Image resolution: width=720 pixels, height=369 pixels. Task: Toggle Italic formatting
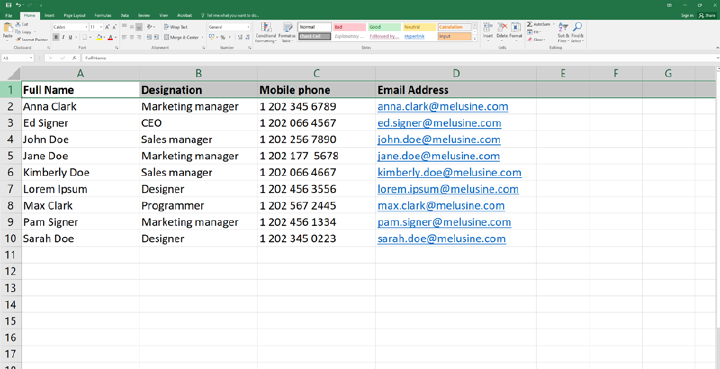tap(63, 37)
